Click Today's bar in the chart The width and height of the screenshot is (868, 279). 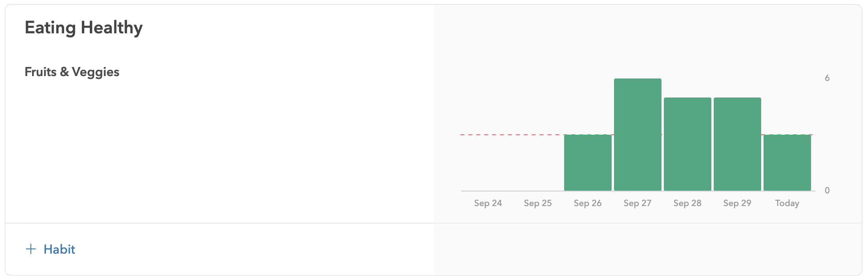[x=787, y=162]
